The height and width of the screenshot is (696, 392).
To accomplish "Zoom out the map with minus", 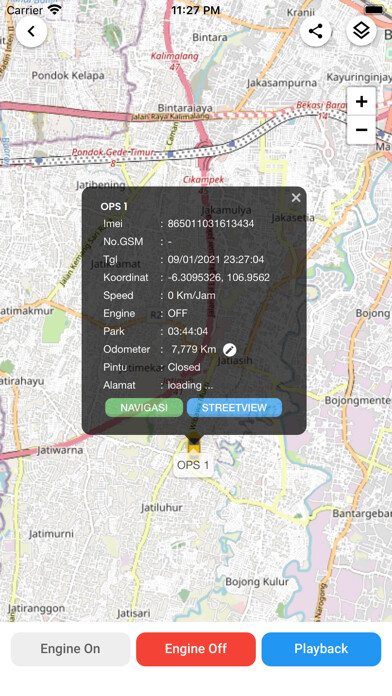I will click(361, 130).
